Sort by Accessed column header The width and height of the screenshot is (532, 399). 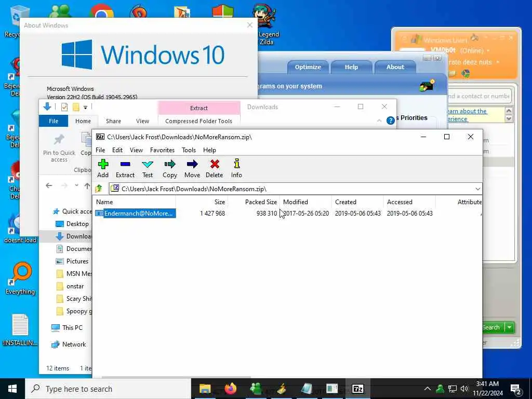coord(409,202)
